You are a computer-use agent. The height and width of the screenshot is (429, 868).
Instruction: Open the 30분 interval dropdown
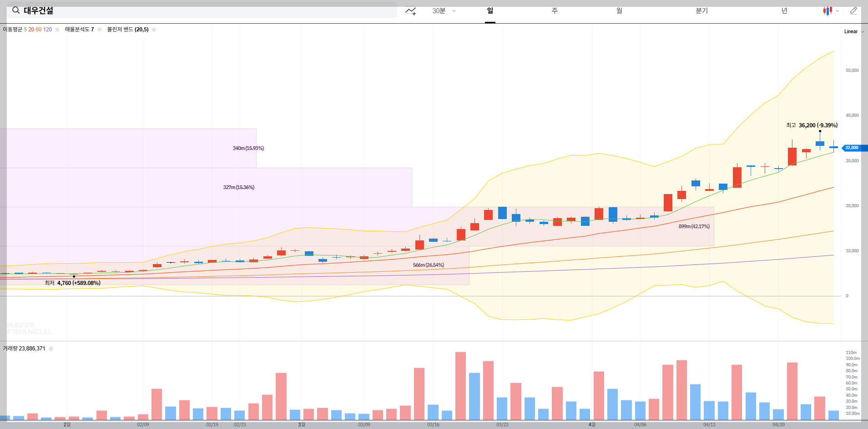click(x=444, y=11)
